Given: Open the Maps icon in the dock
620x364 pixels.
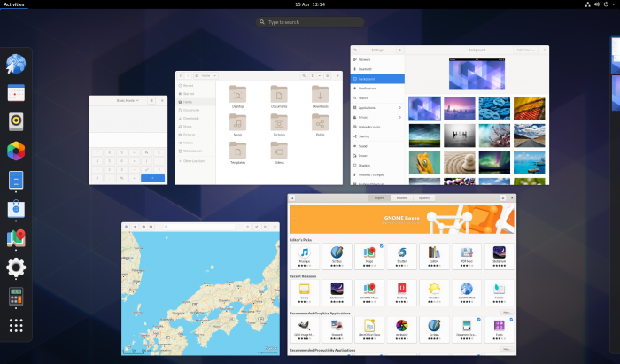Looking at the screenshot, I should 16,238.
